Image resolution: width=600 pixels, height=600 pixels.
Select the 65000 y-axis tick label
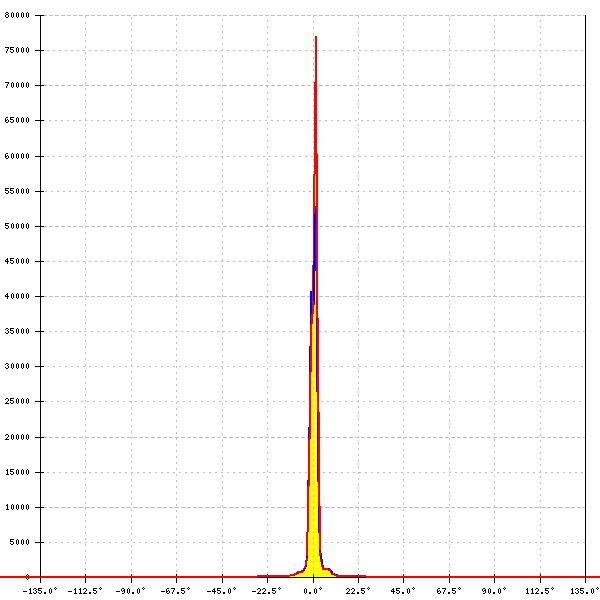point(17,120)
